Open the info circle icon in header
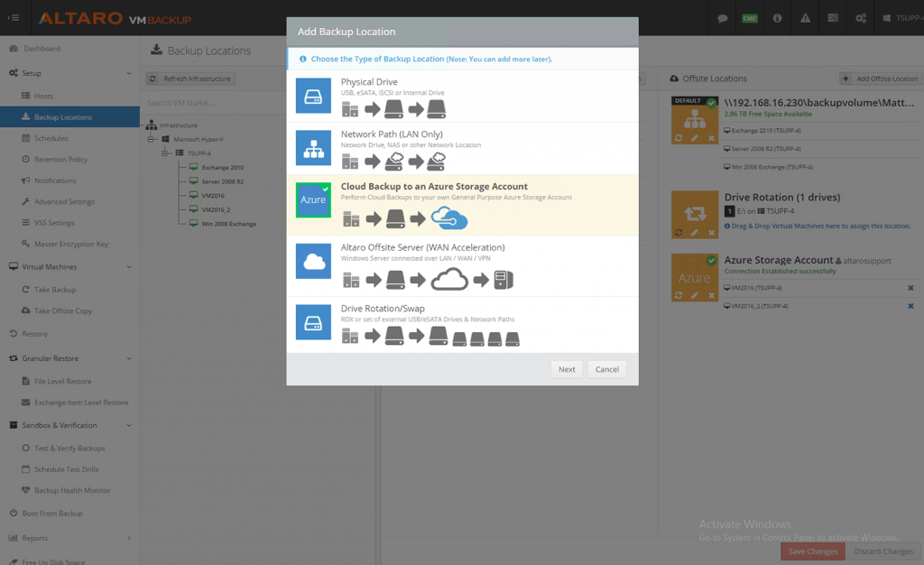 pos(778,18)
